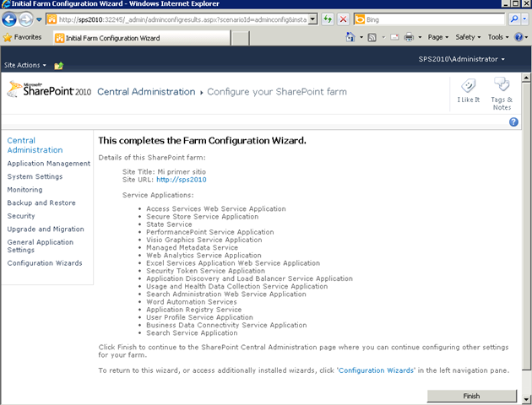
Task: Open Tags & Notes icon
Action: [502, 89]
